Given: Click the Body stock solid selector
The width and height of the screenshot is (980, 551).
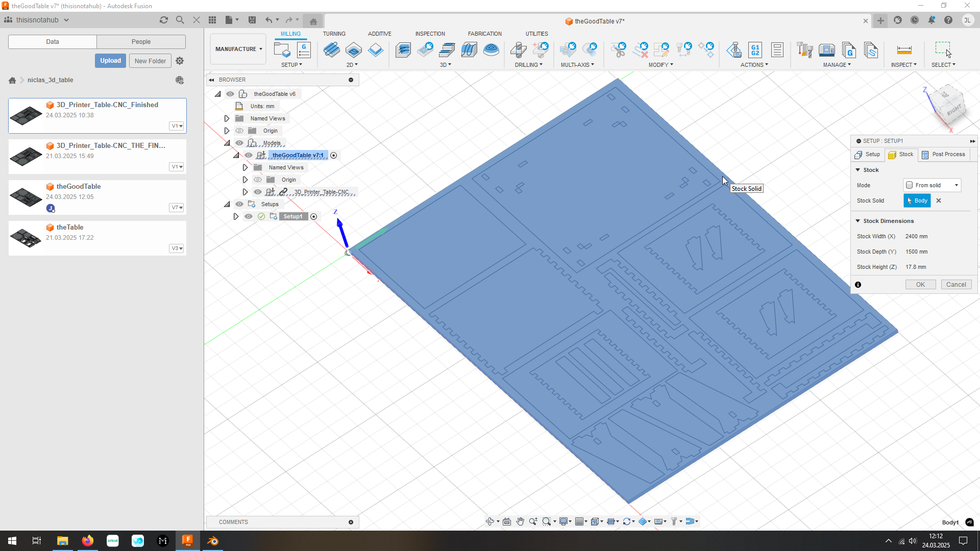Looking at the screenshot, I should 917,201.
